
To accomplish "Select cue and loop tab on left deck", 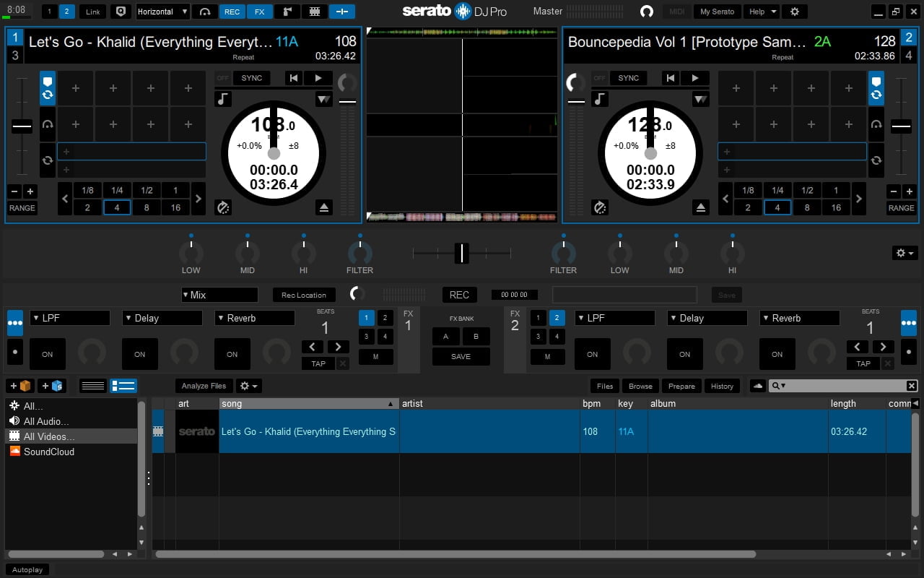I will [x=48, y=88].
